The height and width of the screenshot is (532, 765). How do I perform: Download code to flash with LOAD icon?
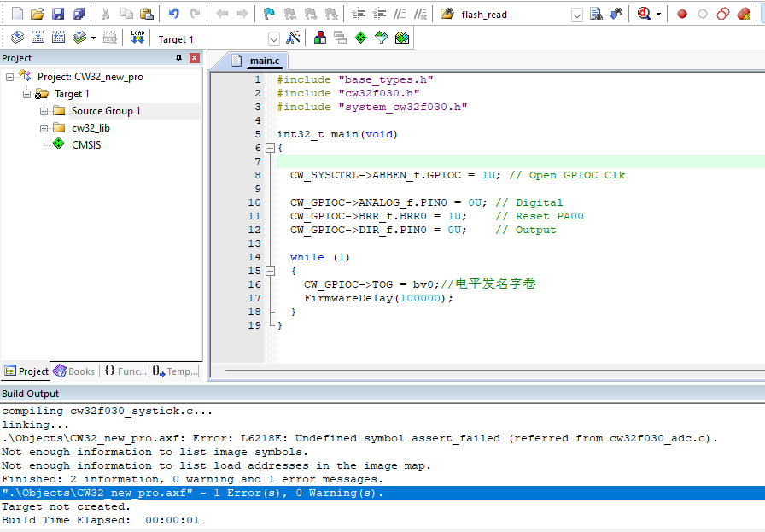pos(137,38)
